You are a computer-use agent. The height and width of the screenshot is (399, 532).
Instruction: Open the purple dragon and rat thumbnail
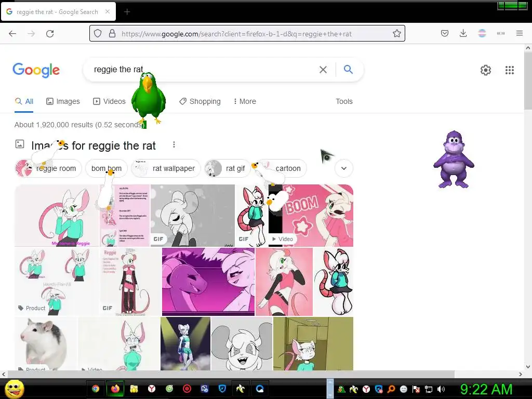click(x=208, y=282)
